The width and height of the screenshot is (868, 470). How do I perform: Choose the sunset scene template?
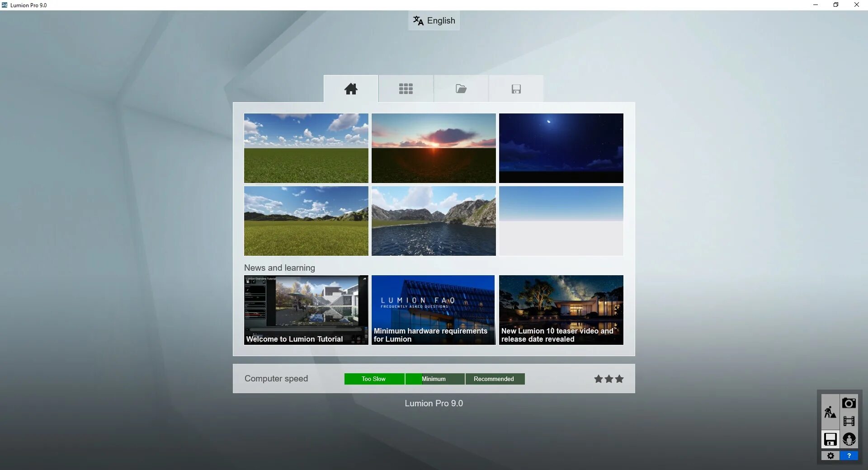[434, 148]
